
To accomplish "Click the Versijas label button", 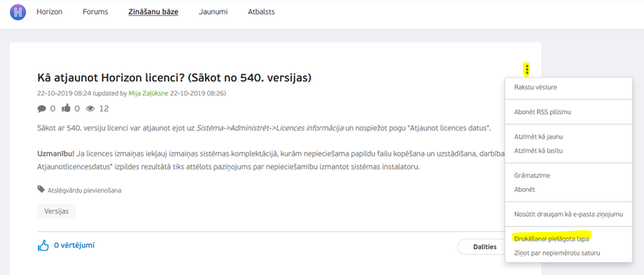I will click(x=57, y=212).
